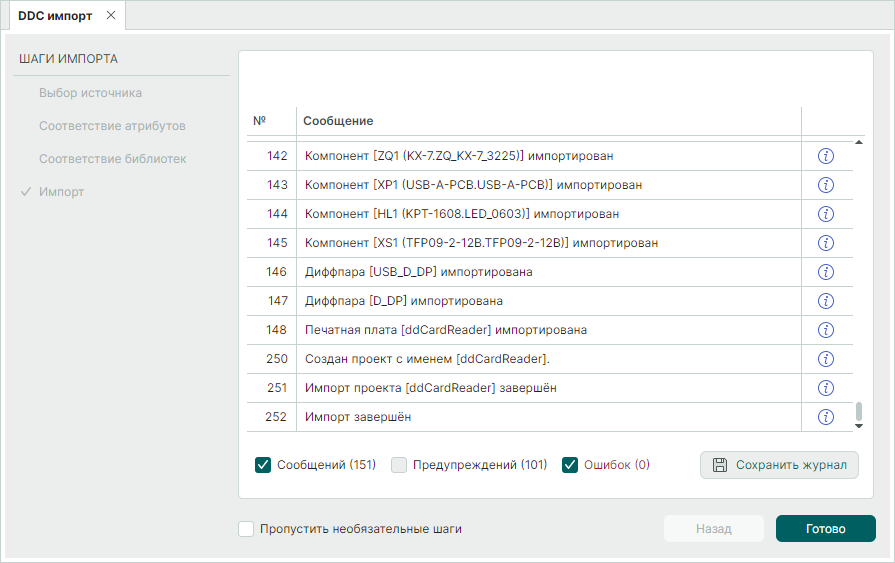Toggle the Предупреждений (101) checkbox
The image size is (895, 563).
tap(400, 464)
